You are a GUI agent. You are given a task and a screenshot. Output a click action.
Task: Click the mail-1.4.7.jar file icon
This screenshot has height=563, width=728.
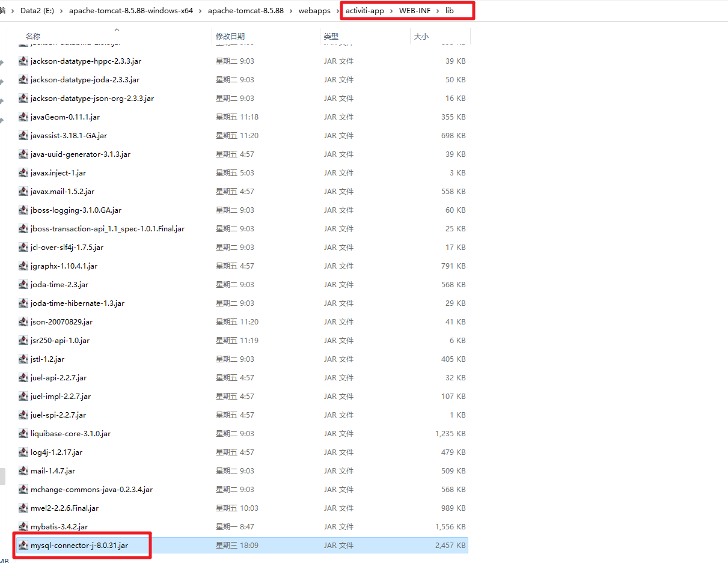[23, 471]
